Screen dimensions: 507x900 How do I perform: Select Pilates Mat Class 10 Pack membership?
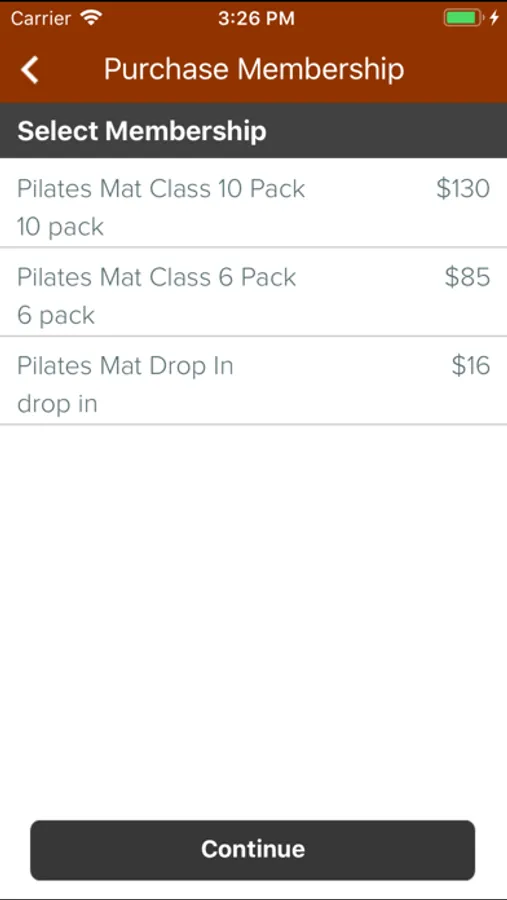coord(253,203)
